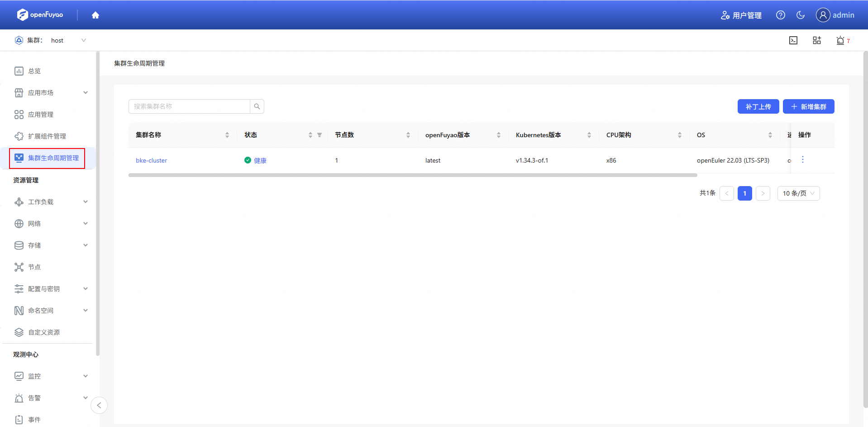Screen dimensions: 868x427
Task: Click the horizontal table scrollbar
Action: coord(412,175)
